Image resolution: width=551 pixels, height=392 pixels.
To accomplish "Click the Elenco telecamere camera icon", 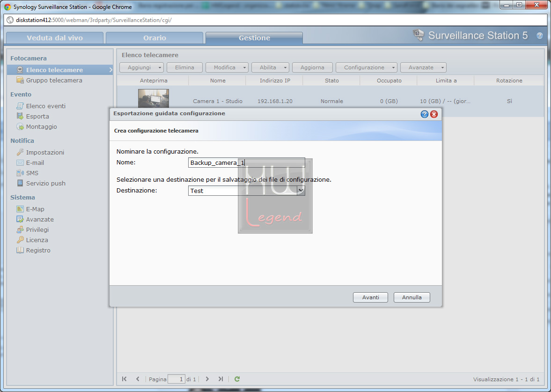I will [x=20, y=70].
